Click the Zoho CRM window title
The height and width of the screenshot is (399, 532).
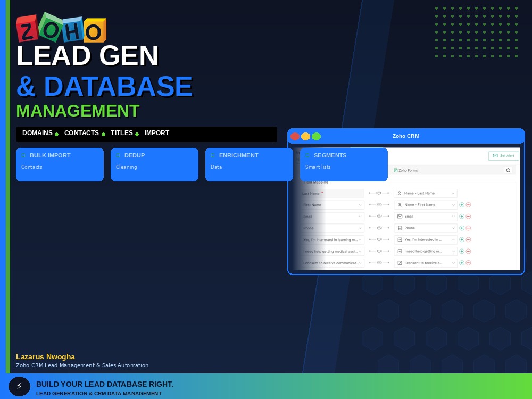(406, 136)
